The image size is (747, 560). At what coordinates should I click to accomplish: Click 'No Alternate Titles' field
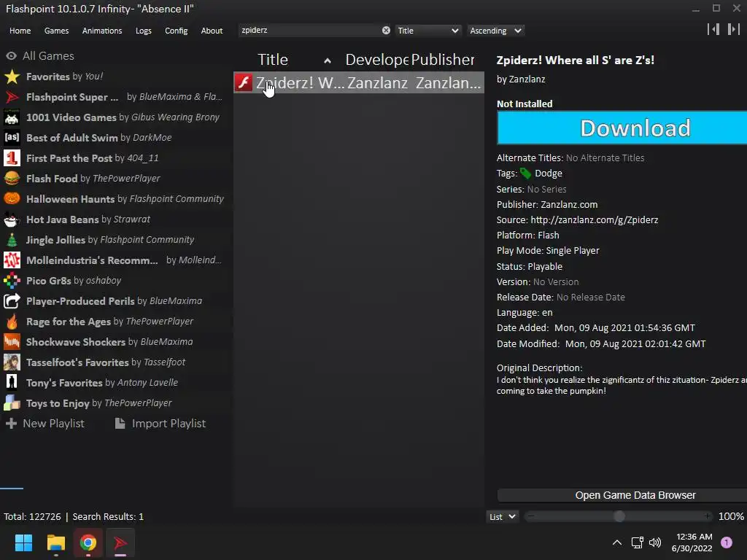[605, 157]
